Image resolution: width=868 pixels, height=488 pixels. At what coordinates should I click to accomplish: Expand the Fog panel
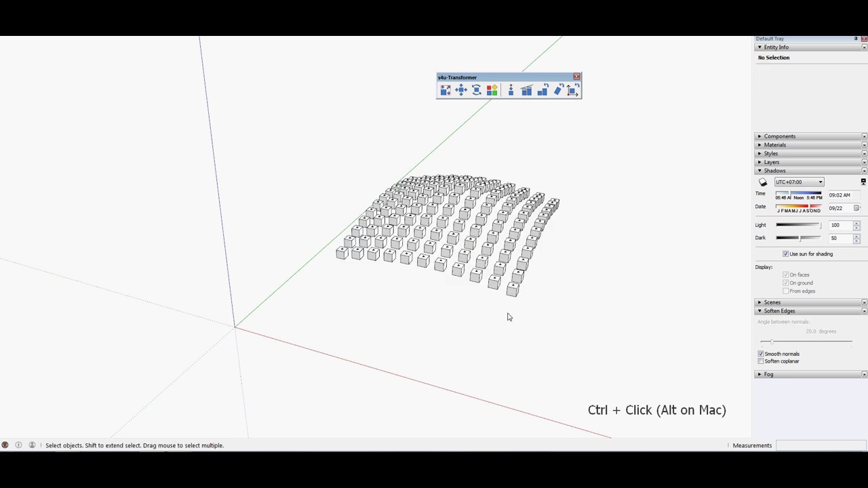759,374
